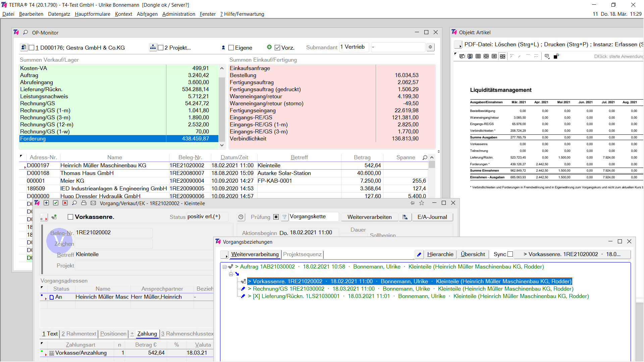The height and width of the screenshot is (362, 644).
Task: Click the round button right of Submandant field
Action: coord(430,47)
